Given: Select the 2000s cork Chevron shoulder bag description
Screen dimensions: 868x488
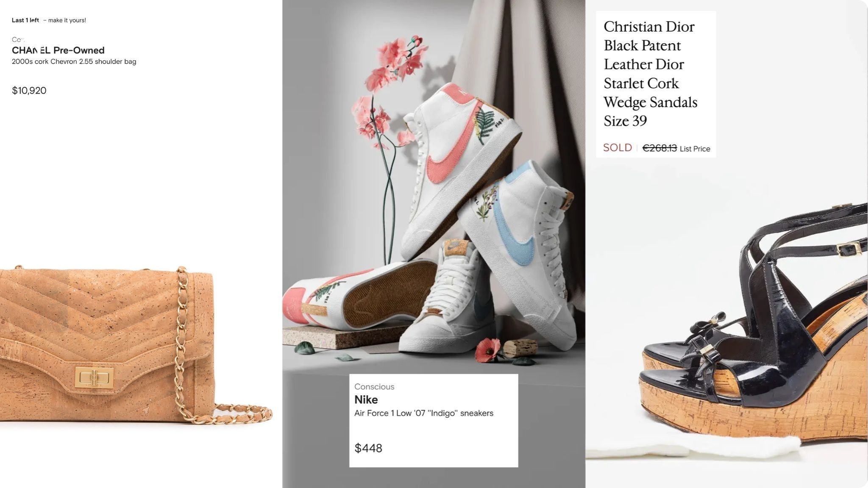Looking at the screenshot, I should [74, 61].
